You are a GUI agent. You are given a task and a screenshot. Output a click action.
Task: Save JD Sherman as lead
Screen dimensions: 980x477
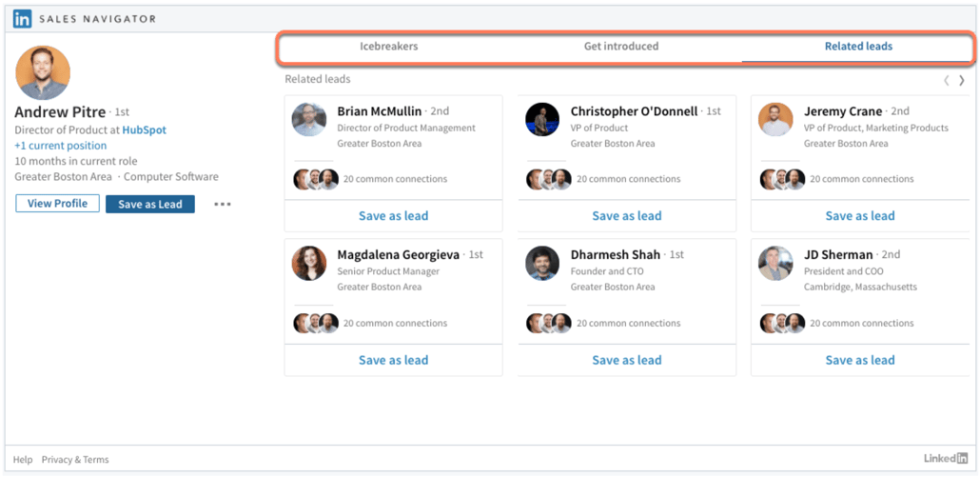click(860, 360)
